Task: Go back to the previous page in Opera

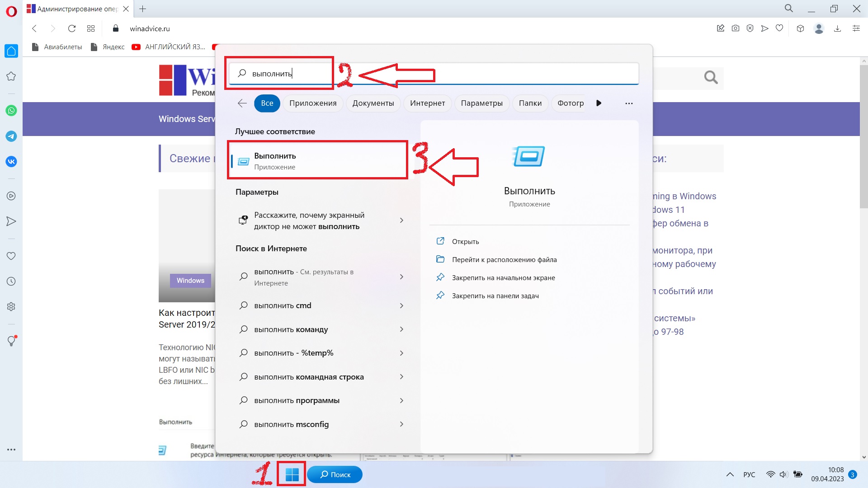Action: coord(34,28)
